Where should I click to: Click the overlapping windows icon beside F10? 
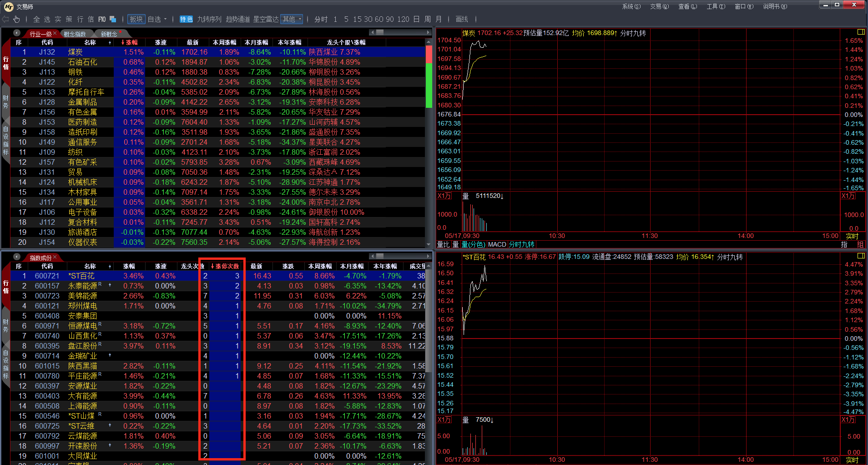click(113, 19)
